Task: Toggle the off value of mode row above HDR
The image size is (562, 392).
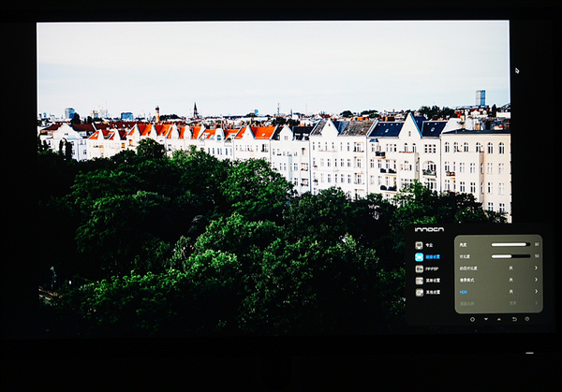Action: point(511,279)
